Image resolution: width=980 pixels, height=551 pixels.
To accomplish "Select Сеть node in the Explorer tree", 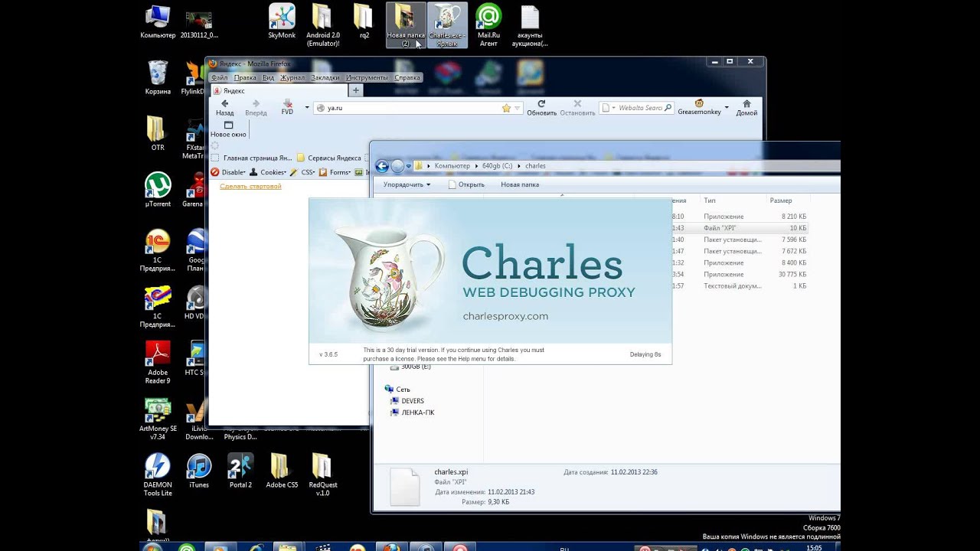I will pos(397,390).
